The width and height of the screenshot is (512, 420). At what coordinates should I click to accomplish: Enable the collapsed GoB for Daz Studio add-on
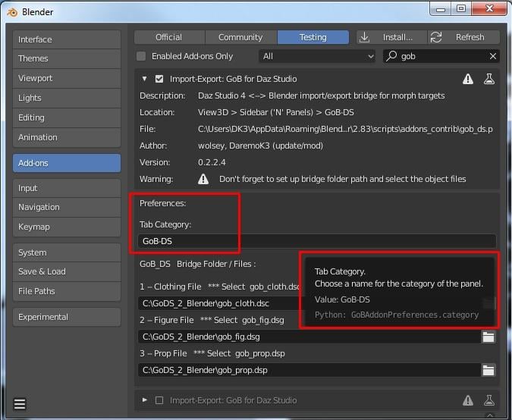pos(159,400)
